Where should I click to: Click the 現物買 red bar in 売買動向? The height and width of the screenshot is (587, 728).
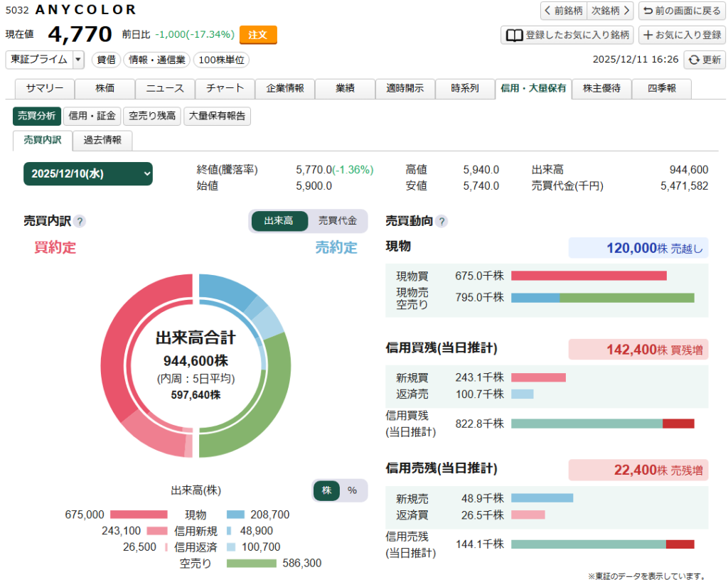coord(589,276)
